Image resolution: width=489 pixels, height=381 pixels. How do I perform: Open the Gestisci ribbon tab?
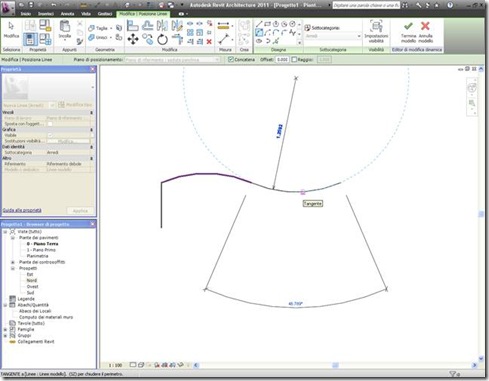[105, 14]
